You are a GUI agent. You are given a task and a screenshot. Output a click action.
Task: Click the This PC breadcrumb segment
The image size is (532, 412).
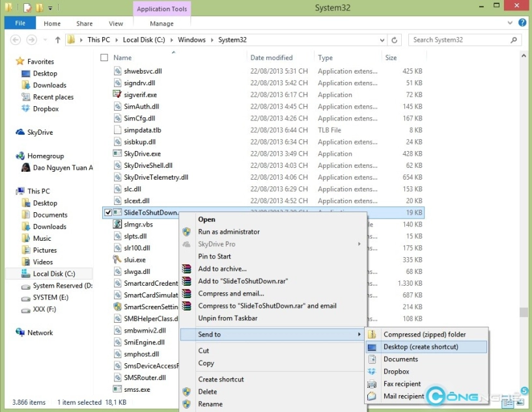pos(99,40)
